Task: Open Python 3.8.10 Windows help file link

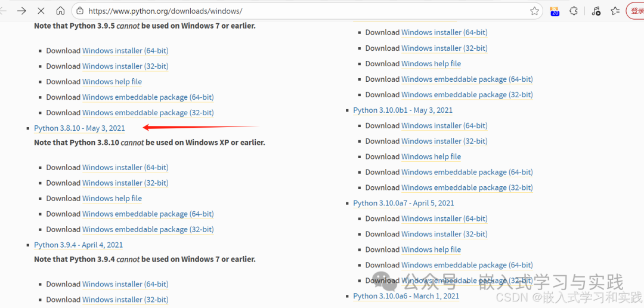Action: (x=112, y=199)
